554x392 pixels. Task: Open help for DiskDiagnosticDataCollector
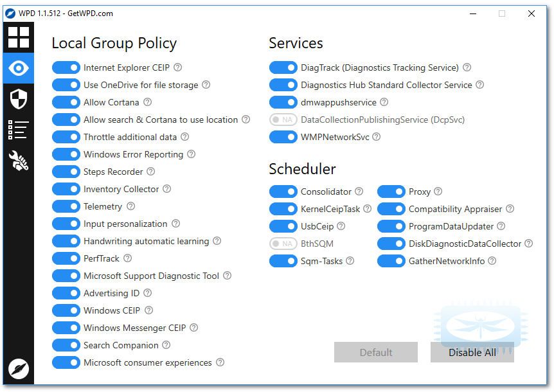pyautogui.click(x=528, y=244)
